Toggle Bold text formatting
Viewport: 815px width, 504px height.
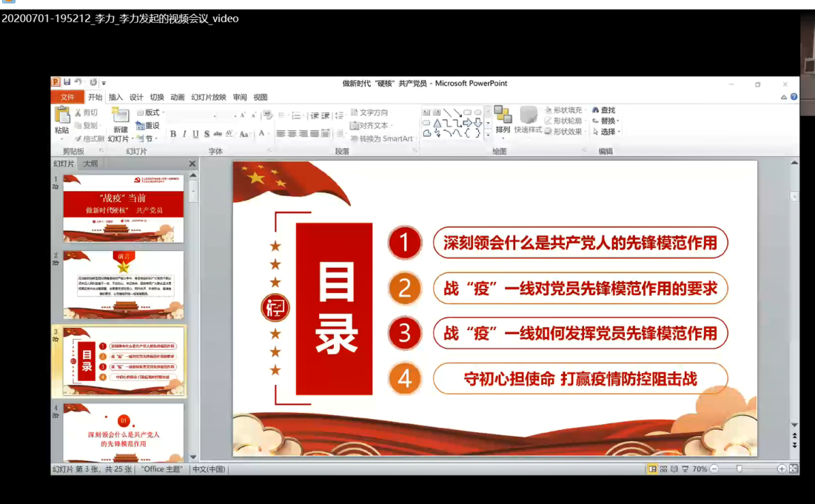173,134
